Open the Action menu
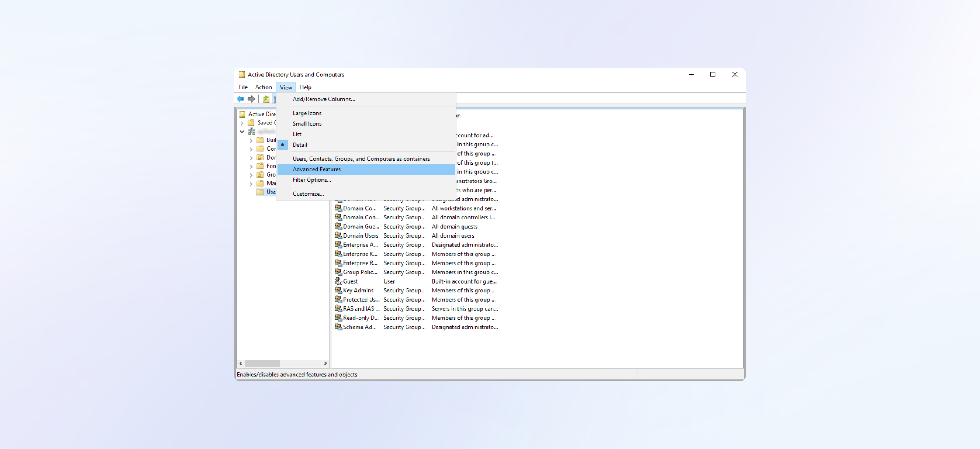Screen dimensions: 980x449 click(x=263, y=87)
